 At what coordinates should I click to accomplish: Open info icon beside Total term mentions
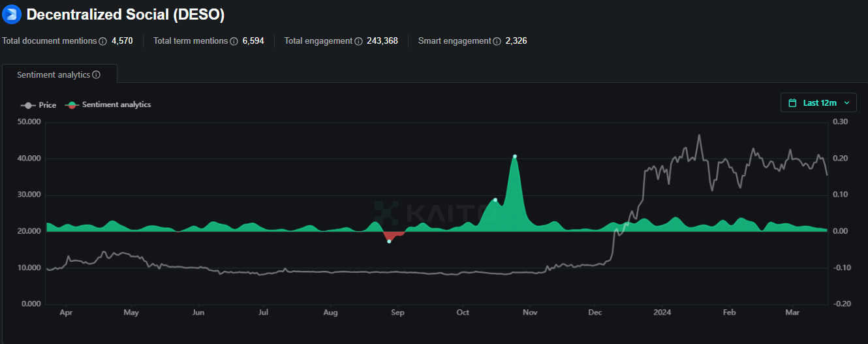point(234,41)
